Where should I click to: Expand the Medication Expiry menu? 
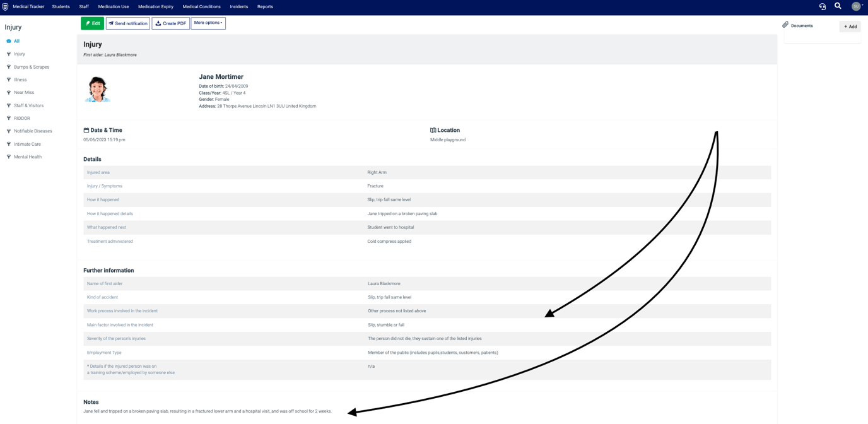point(155,6)
